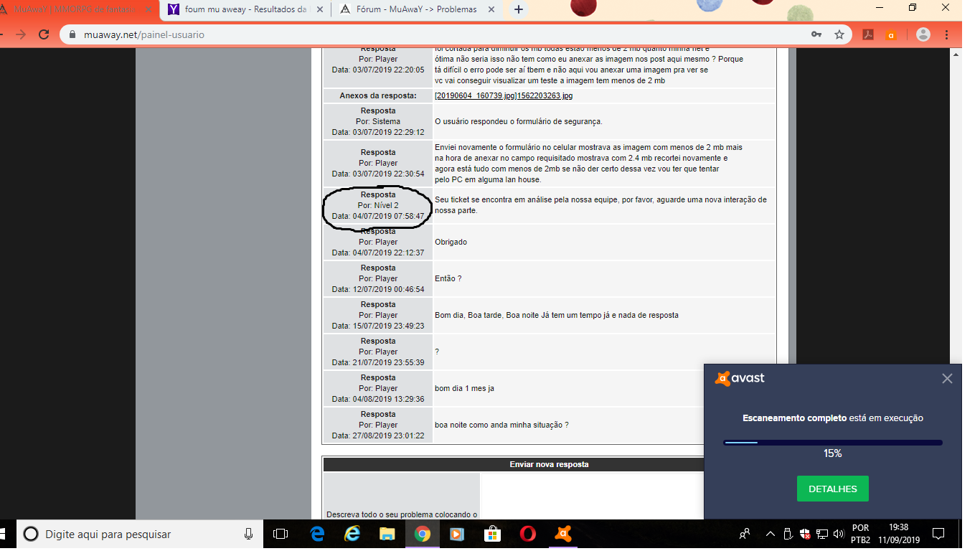Click the Avast scan progress bar

coord(832,443)
